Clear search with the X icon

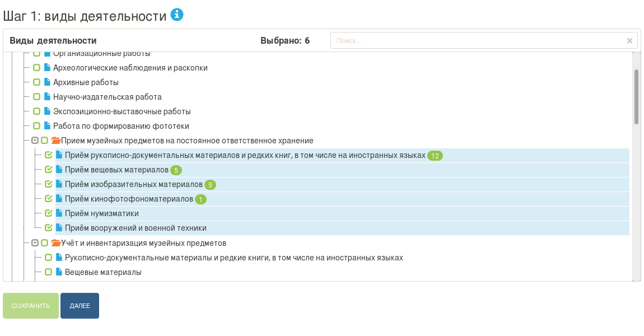(629, 41)
